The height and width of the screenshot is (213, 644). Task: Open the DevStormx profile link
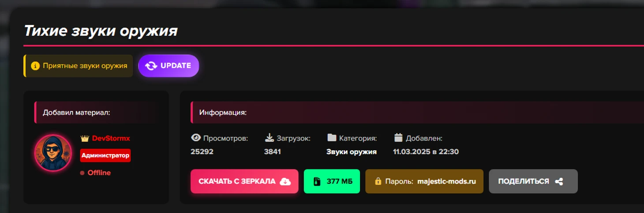click(111, 138)
